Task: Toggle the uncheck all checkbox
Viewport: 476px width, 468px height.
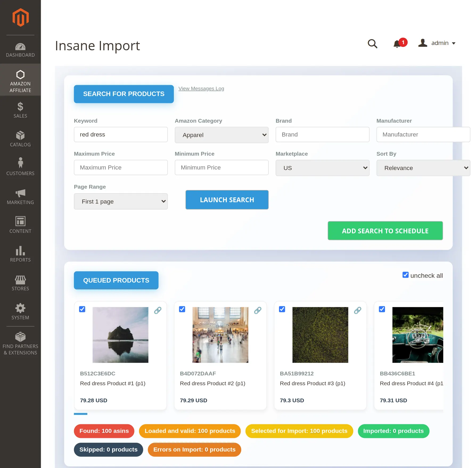Action: pos(405,275)
